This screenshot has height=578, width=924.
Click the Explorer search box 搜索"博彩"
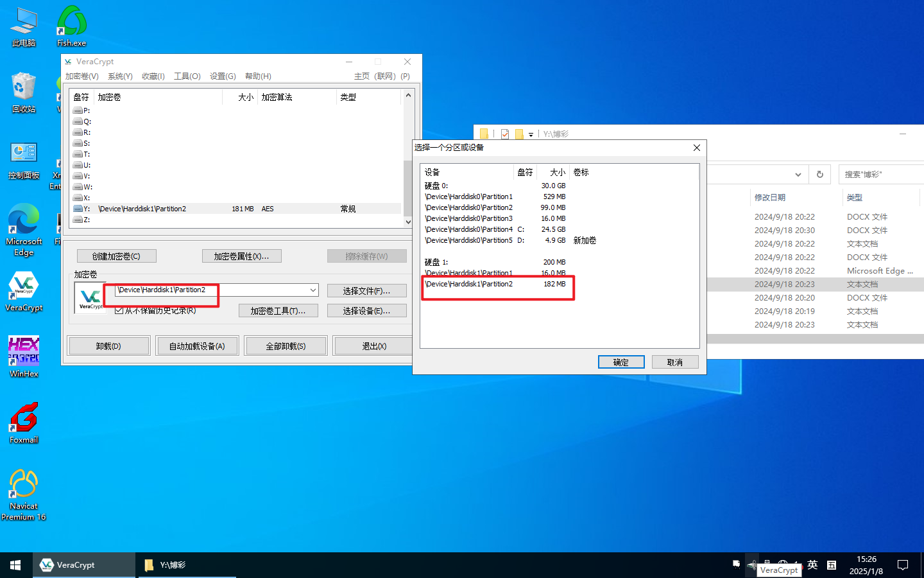[x=880, y=174]
